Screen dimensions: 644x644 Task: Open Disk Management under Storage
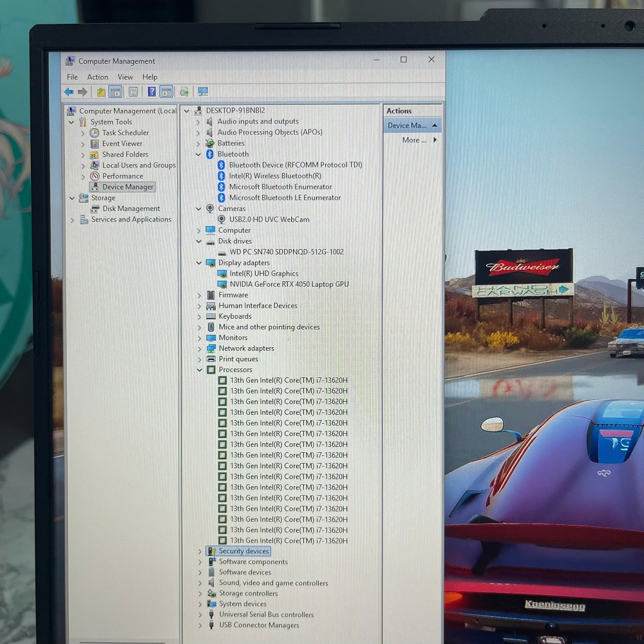point(131,209)
